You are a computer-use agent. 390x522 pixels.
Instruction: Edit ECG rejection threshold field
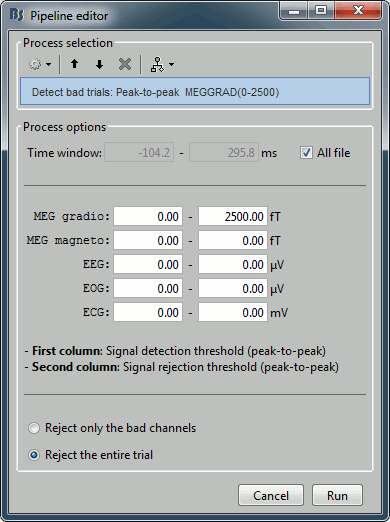(233, 312)
